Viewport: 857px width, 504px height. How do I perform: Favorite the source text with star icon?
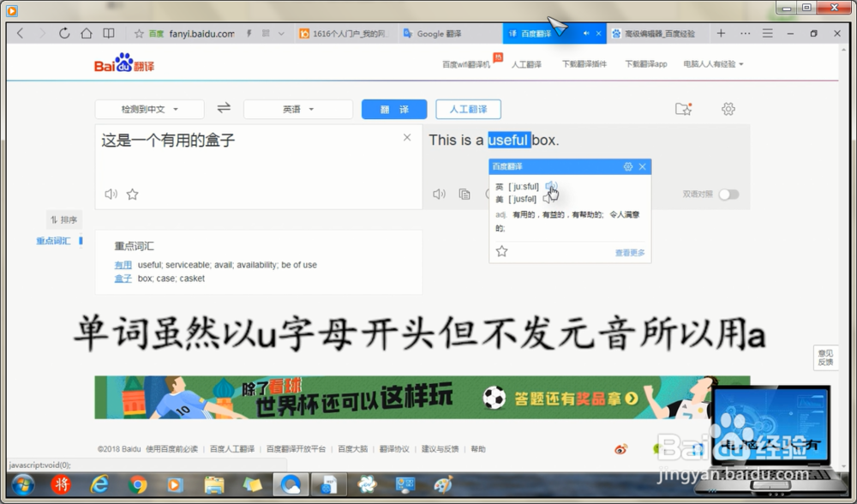click(132, 194)
